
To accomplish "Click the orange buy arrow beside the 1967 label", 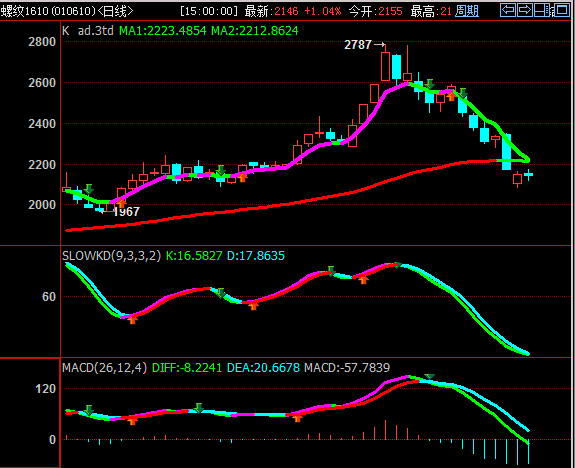I will tap(121, 203).
